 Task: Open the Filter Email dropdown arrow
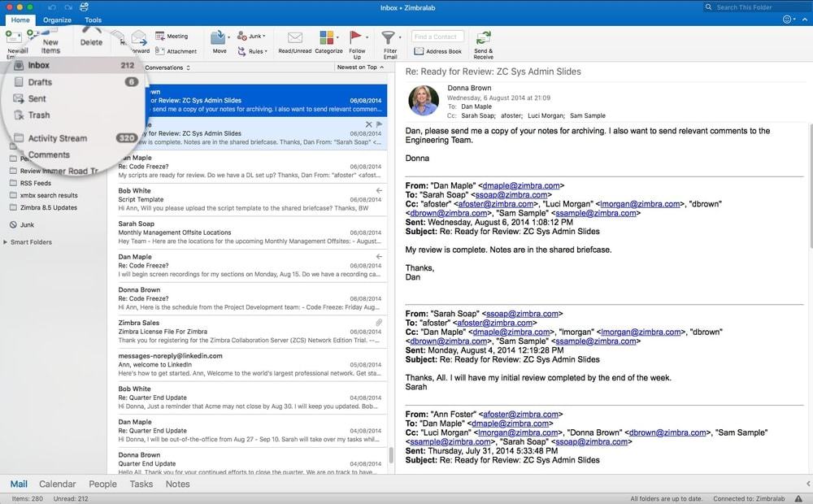400,37
